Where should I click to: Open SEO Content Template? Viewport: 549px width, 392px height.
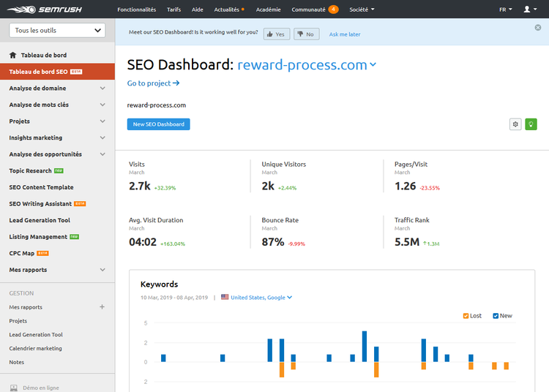pyautogui.click(x=41, y=187)
